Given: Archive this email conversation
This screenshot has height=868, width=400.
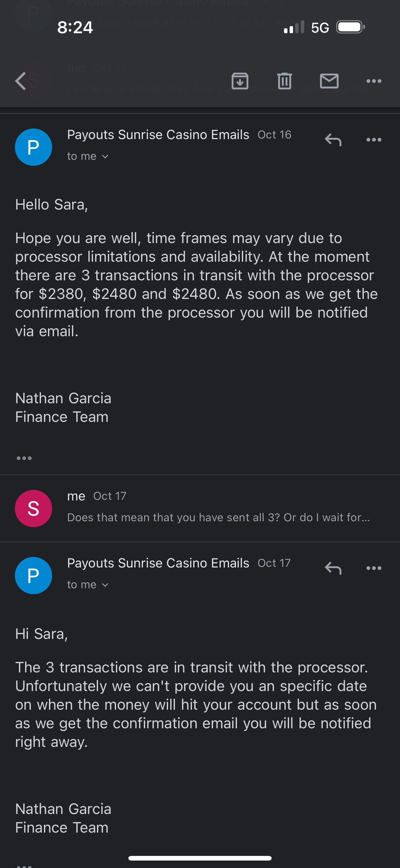Looking at the screenshot, I should coord(240,81).
